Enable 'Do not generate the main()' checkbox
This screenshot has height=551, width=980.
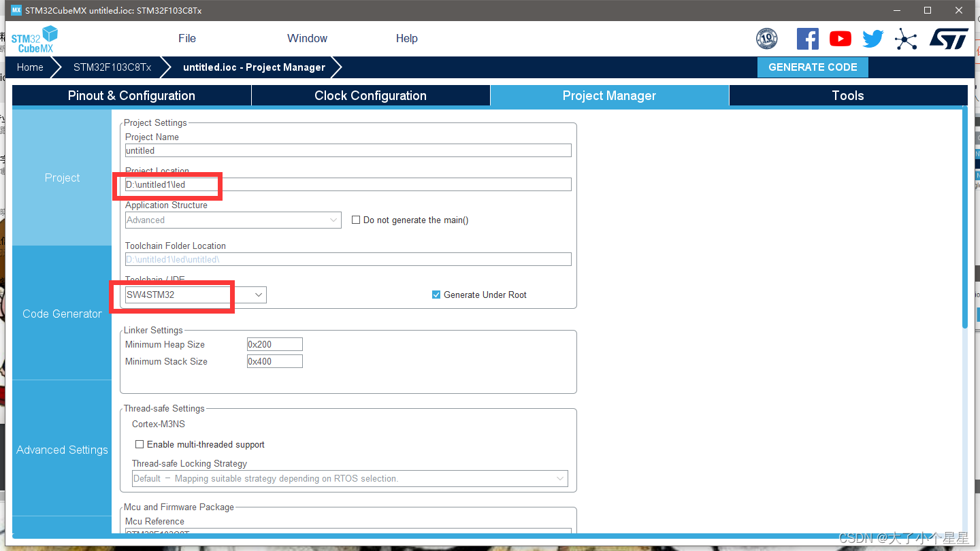[x=356, y=220]
